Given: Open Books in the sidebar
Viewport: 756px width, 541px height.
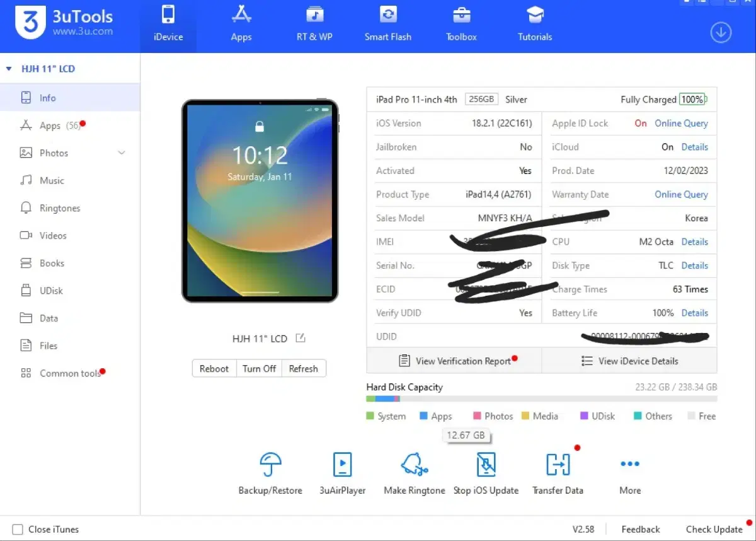Looking at the screenshot, I should coord(70,263).
